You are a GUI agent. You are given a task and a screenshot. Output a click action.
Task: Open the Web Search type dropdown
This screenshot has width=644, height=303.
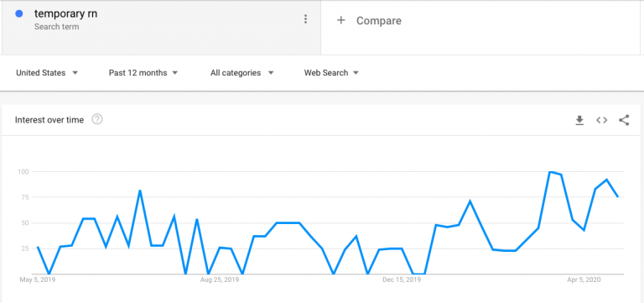(x=331, y=73)
